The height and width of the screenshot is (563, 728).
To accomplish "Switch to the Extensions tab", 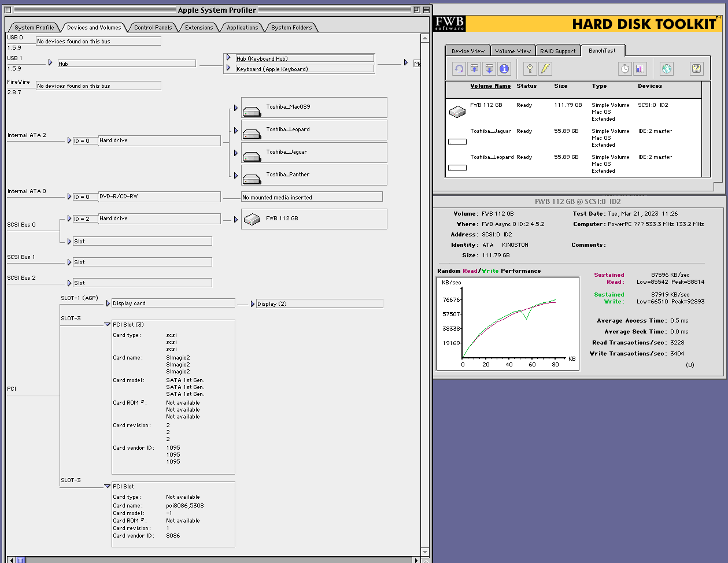I will (x=199, y=27).
